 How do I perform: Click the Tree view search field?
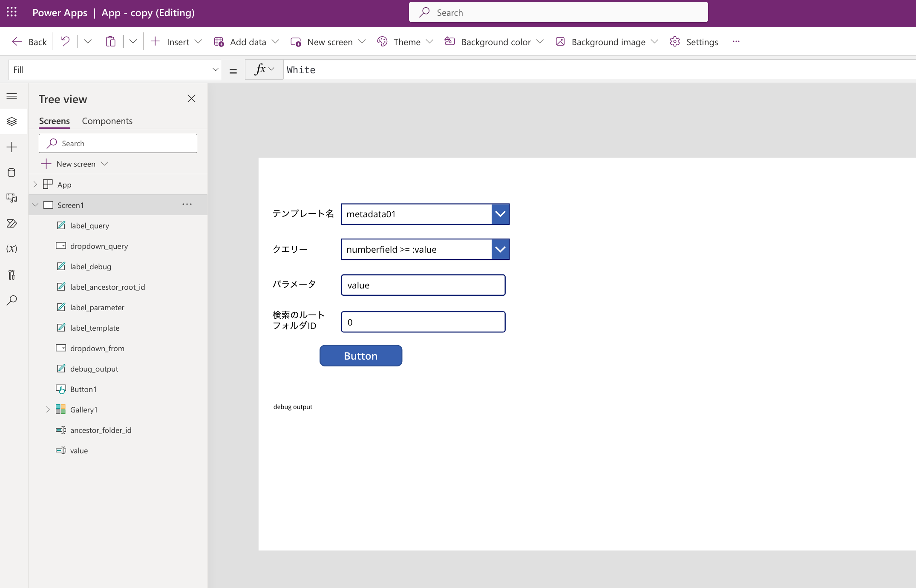[118, 144]
